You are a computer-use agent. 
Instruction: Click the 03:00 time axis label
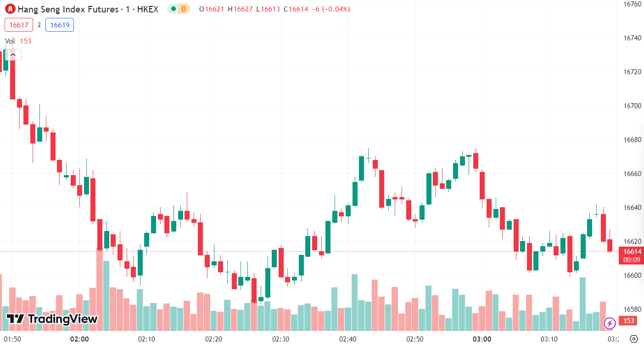482,339
